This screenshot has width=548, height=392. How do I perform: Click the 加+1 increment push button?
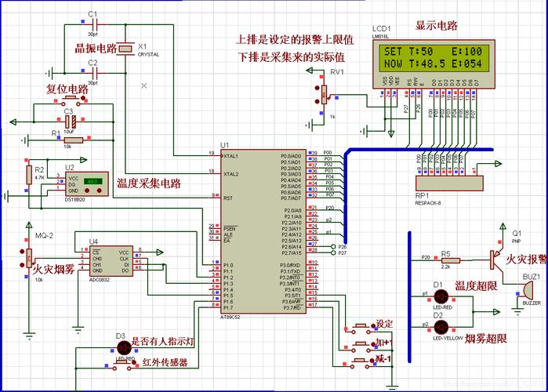361,346
